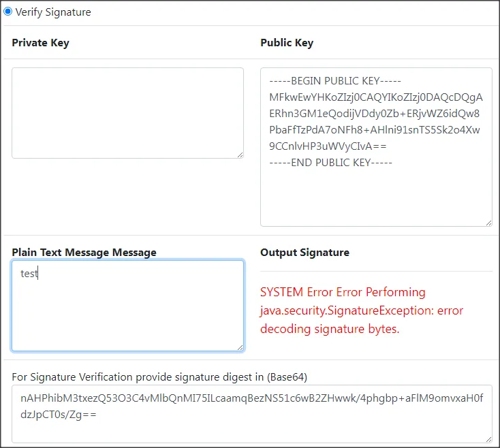
Task: Click the Plain Text Message Message heading
Action: (84, 253)
